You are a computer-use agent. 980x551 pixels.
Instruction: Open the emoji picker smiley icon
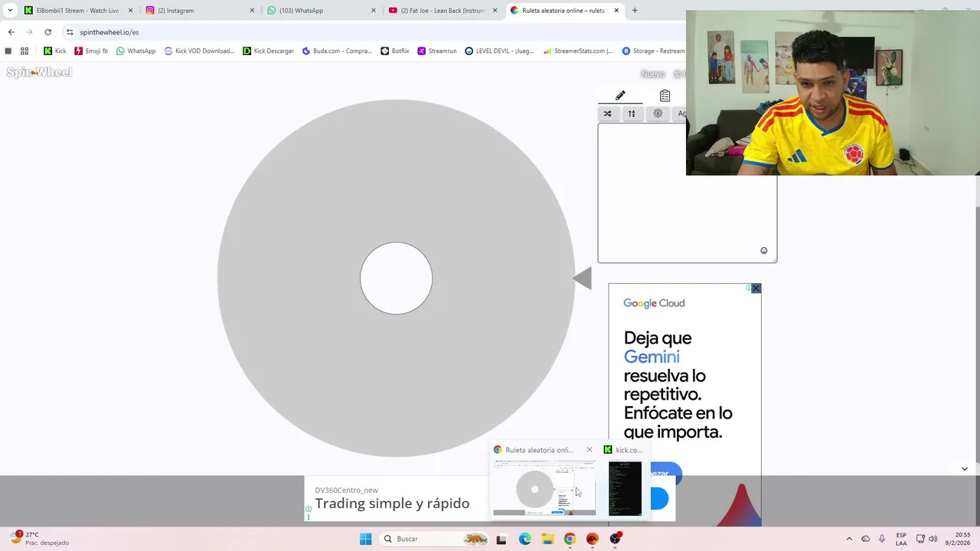coord(763,250)
